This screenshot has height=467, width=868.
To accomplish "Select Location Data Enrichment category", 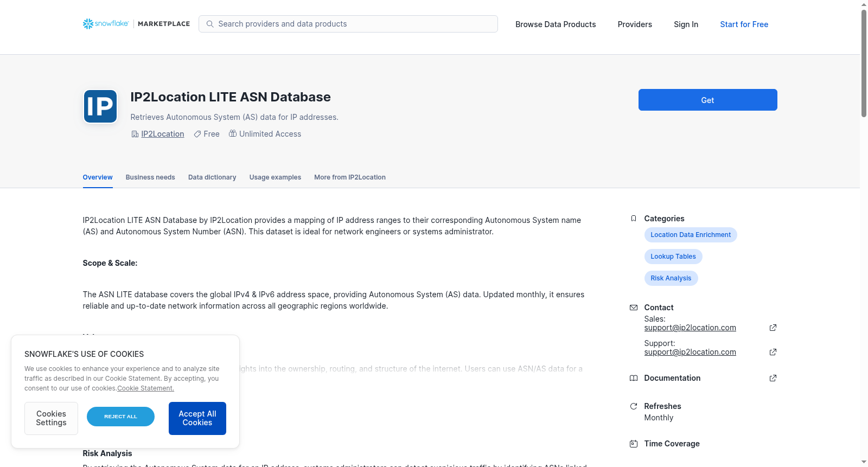I will [x=691, y=235].
